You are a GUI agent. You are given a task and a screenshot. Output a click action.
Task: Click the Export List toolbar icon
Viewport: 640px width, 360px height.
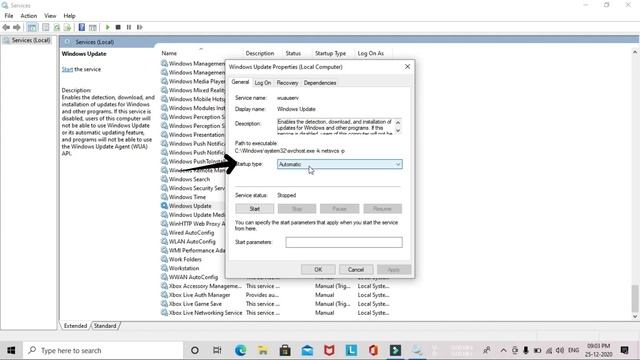[67, 27]
